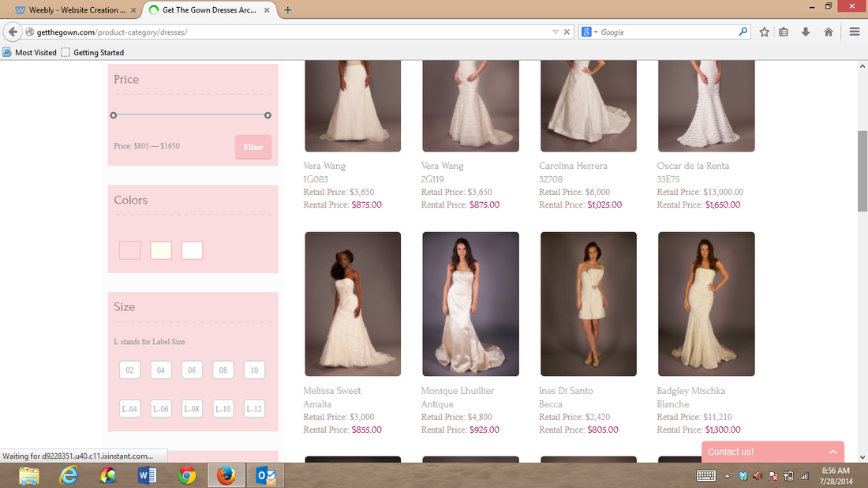The height and width of the screenshot is (488, 868).
Task: Click the Ines Di Santo Becca title link
Action: (566, 397)
